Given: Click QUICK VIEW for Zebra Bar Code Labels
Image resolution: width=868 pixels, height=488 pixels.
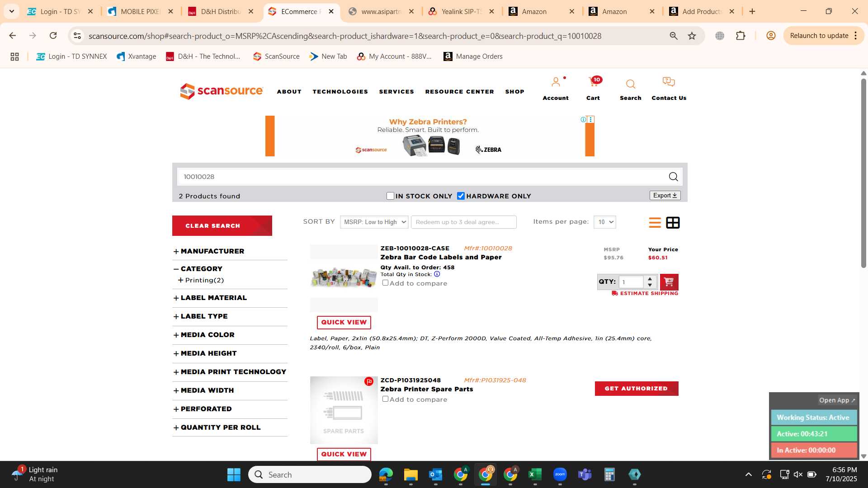Looking at the screenshot, I should pyautogui.click(x=344, y=322).
